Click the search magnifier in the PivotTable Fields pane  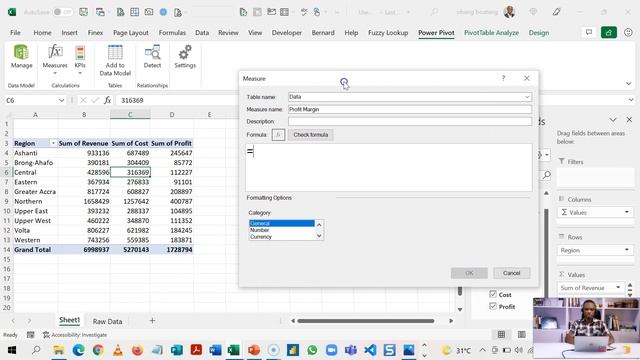tap(546, 175)
